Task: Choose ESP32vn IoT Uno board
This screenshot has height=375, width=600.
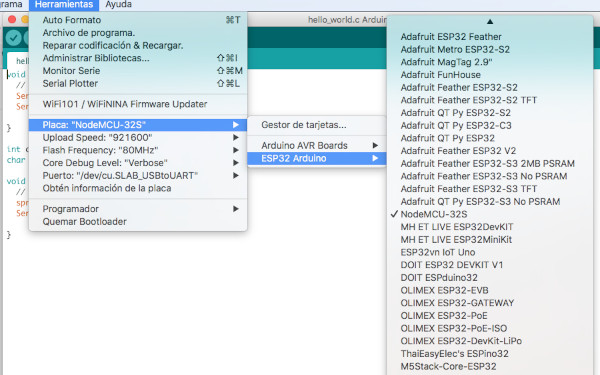Action: pos(490,252)
